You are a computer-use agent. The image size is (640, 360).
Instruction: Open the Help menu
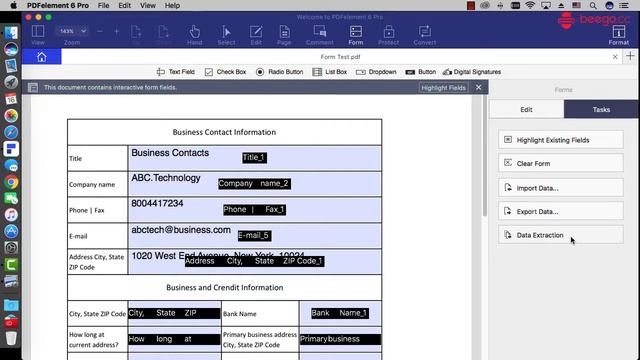tap(172, 6)
